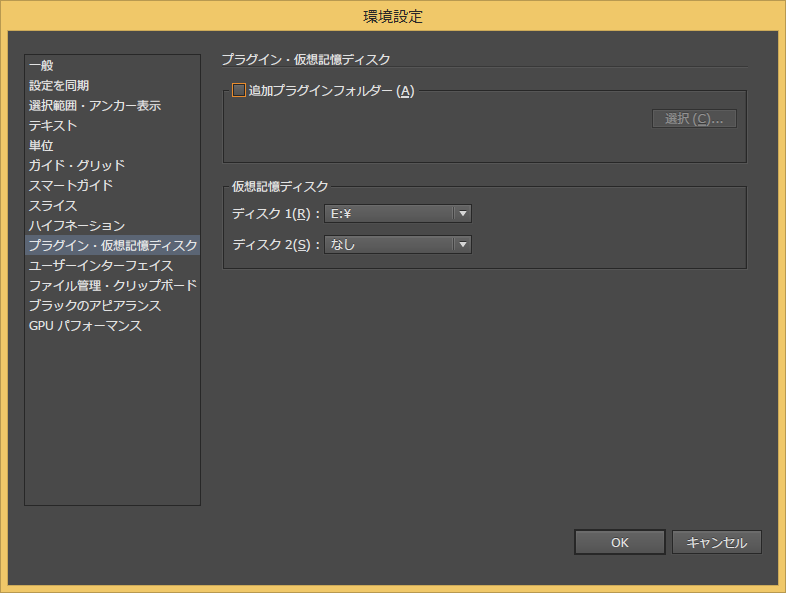Choose ハイフネーション in the sidebar list
The height and width of the screenshot is (593, 786).
tap(112, 226)
